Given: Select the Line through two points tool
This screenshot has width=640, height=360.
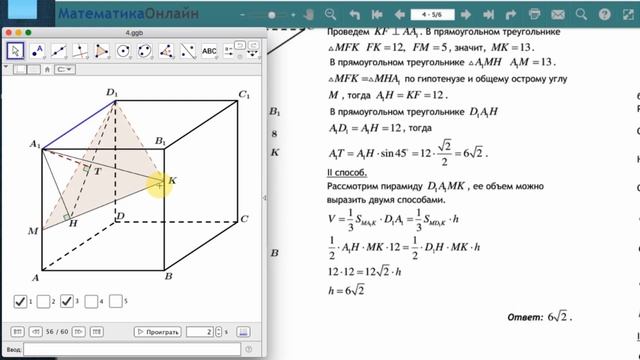Looking at the screenshot, I should click(x=59, y=51).
